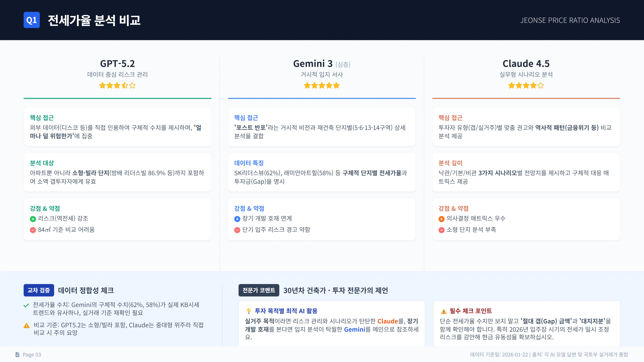Image resolution: width=644 pixels, height=362 pixels.
Task: Click warning icon by 필수 체크 포인트
Action: point(444,311)
